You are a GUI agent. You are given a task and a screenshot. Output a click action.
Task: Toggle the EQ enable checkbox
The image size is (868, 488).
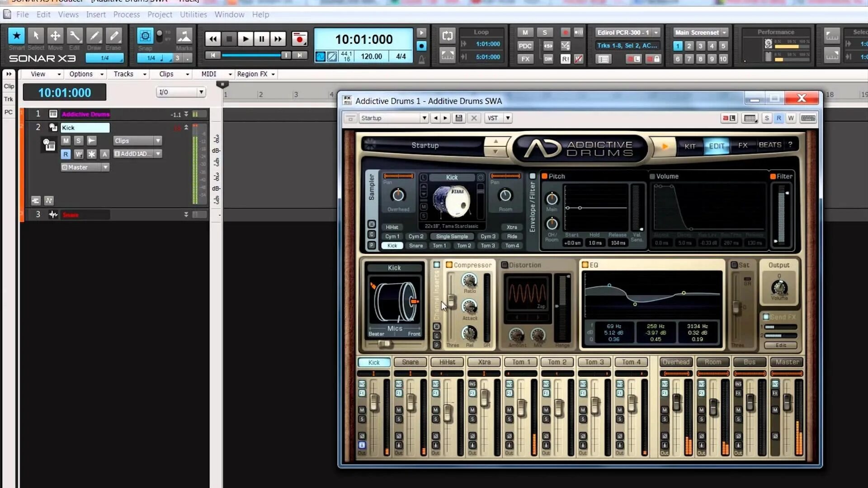coord(585,265)
